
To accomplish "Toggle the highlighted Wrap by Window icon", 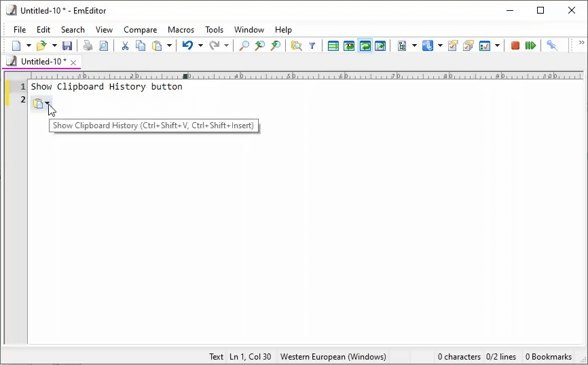I will pyautogui.click(x=365, y=45).
